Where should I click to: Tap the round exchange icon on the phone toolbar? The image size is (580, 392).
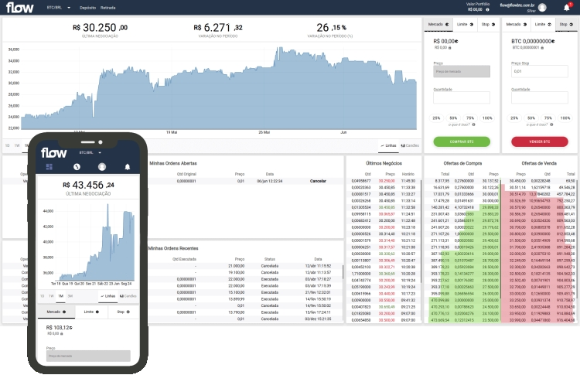77,167
